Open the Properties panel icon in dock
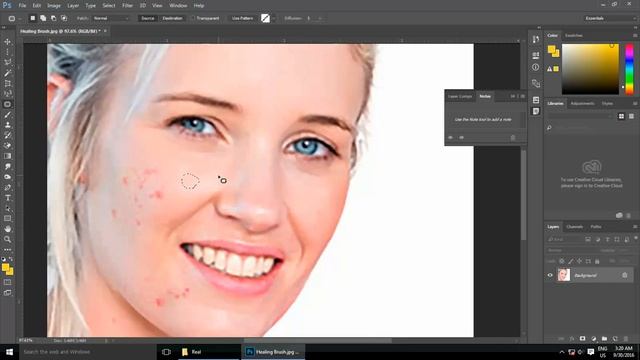640x360 pixels. pyautogui.click(x=536, y=55)
